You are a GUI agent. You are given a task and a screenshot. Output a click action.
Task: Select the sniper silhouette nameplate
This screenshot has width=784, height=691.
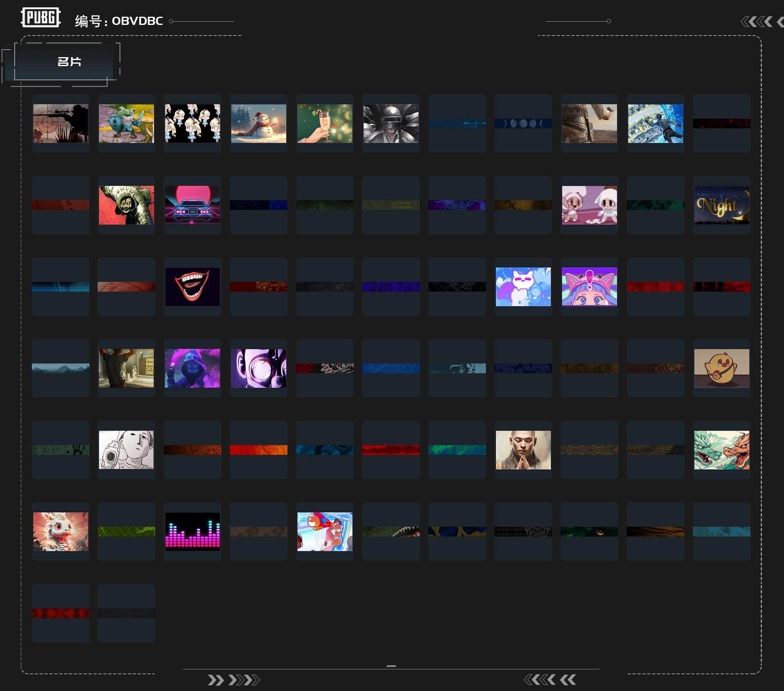pyautogui.click(x=60, y=123)
